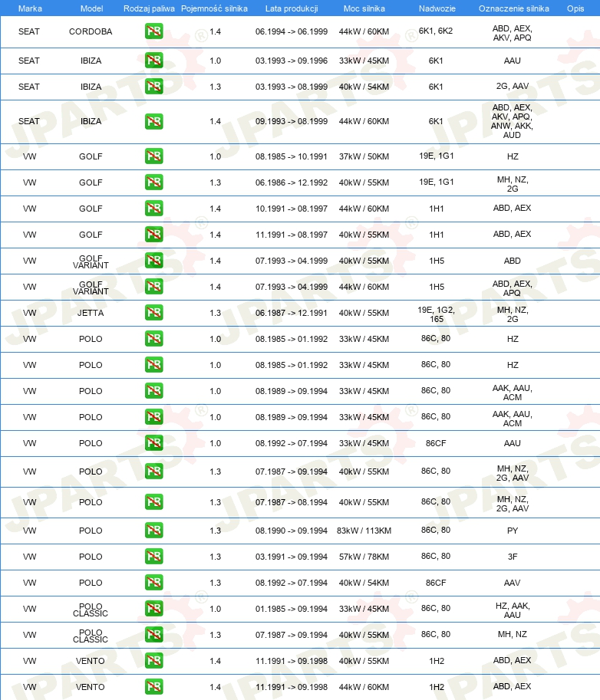Click engine code MH, NZ in POLO CLASSIC row

[x=512, y=634]
